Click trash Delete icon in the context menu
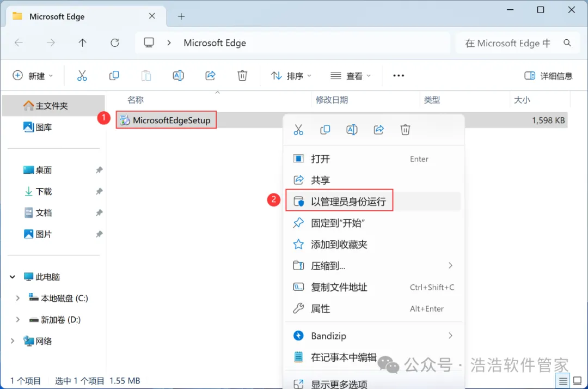 405,130
